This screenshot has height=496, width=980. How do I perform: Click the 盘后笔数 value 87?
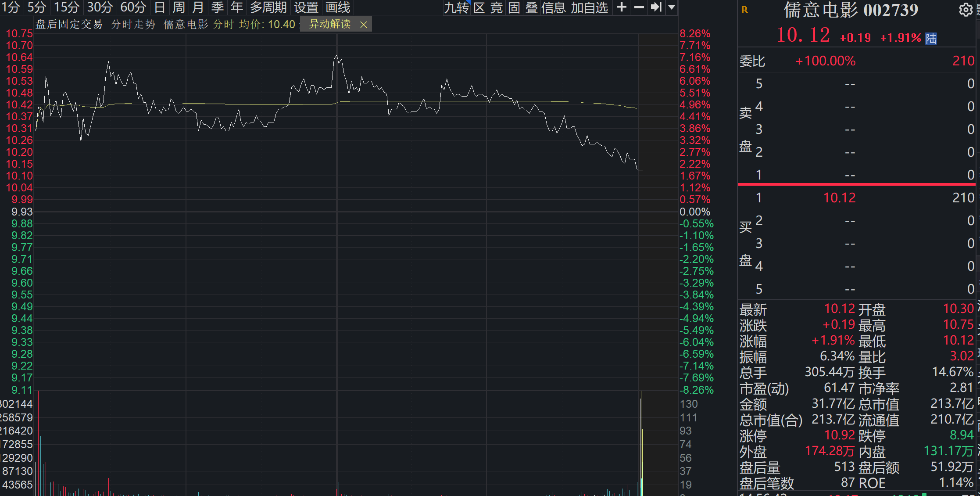[x=848, y=483]
